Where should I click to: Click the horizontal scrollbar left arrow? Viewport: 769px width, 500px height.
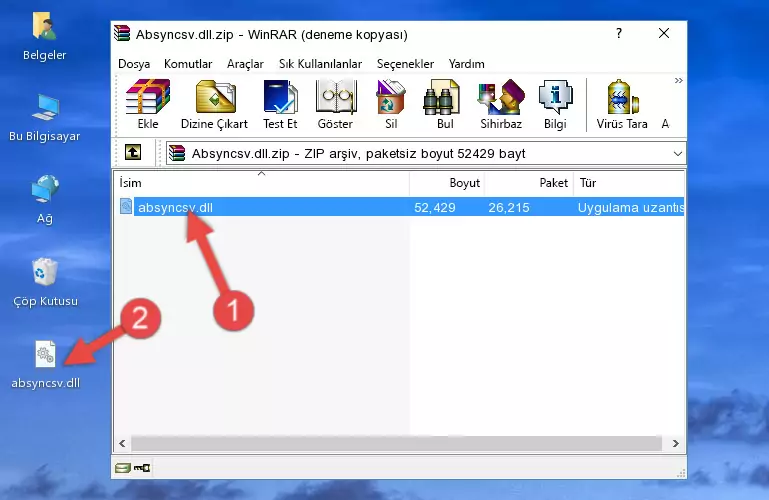pyautogui.click(x=122, y=443)
